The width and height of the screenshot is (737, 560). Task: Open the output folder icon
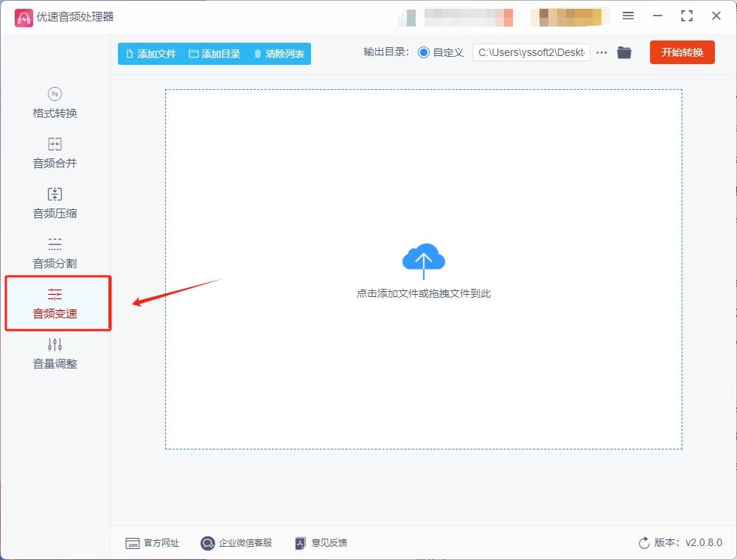624,52
